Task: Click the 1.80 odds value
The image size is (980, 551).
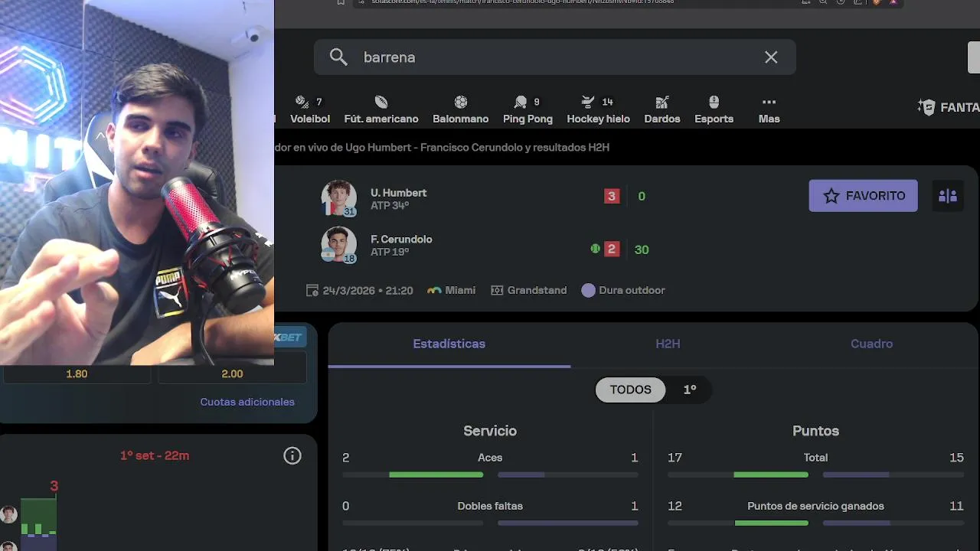Action: [x=77, y=374]
